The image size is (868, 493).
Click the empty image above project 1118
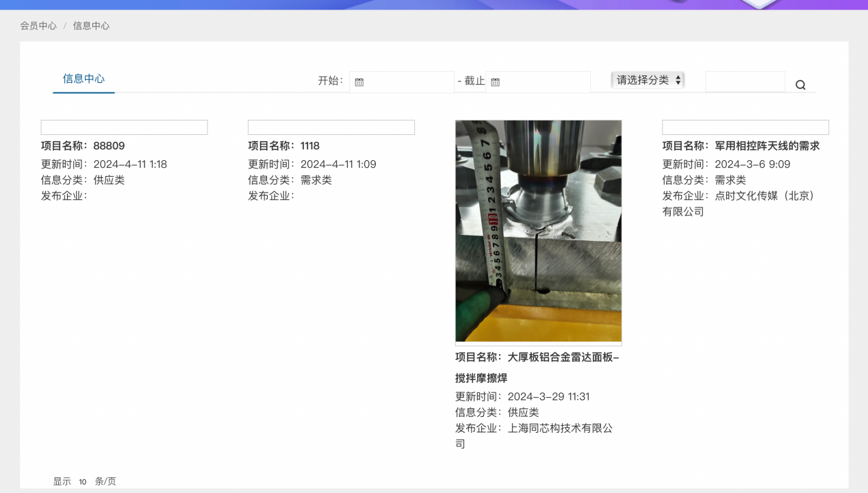tap(331, 127)
